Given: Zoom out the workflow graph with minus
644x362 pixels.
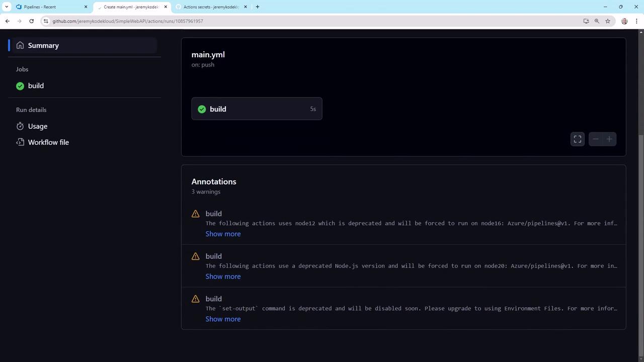Looking at the screenshot, I should pyautogui.click(x=596, y=139).
